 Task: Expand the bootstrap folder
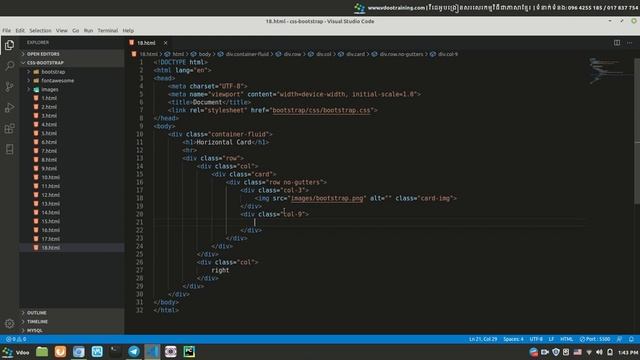coord(53,72)
